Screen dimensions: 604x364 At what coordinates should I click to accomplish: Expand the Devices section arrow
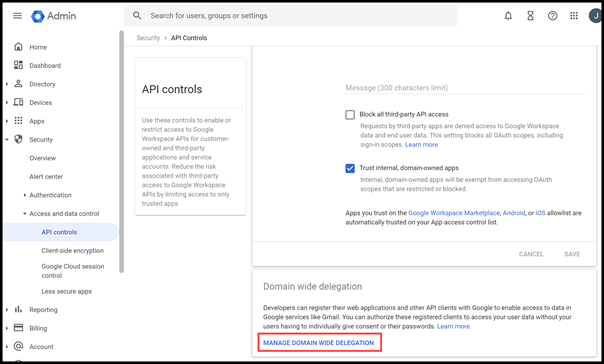pyautogui.click(x=7, y=102)
